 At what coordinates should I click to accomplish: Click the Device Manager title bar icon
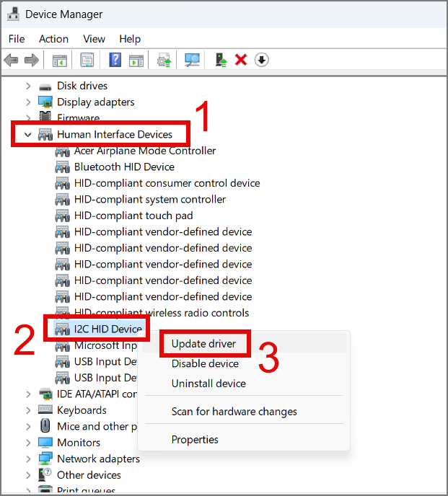(13, 14)
